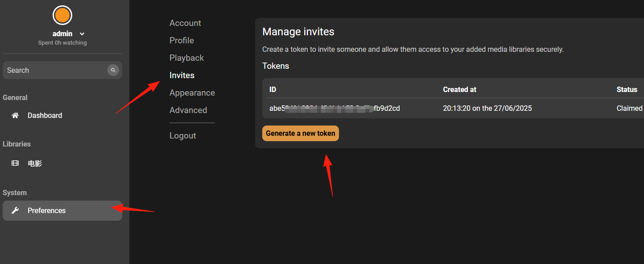Click the System section label
644x264 pixels.
click(x=15, y=193)
